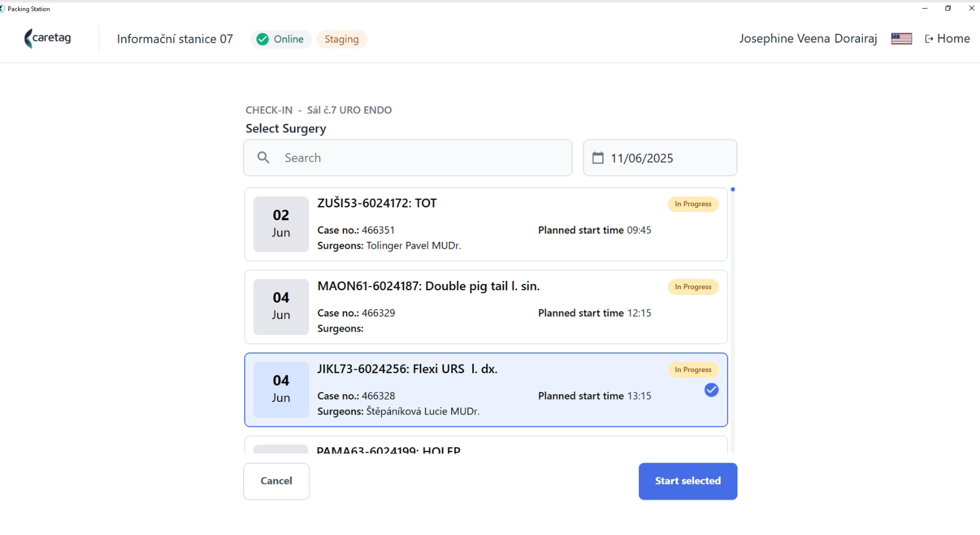Click the Select Surgery heading

pos(286,128)
